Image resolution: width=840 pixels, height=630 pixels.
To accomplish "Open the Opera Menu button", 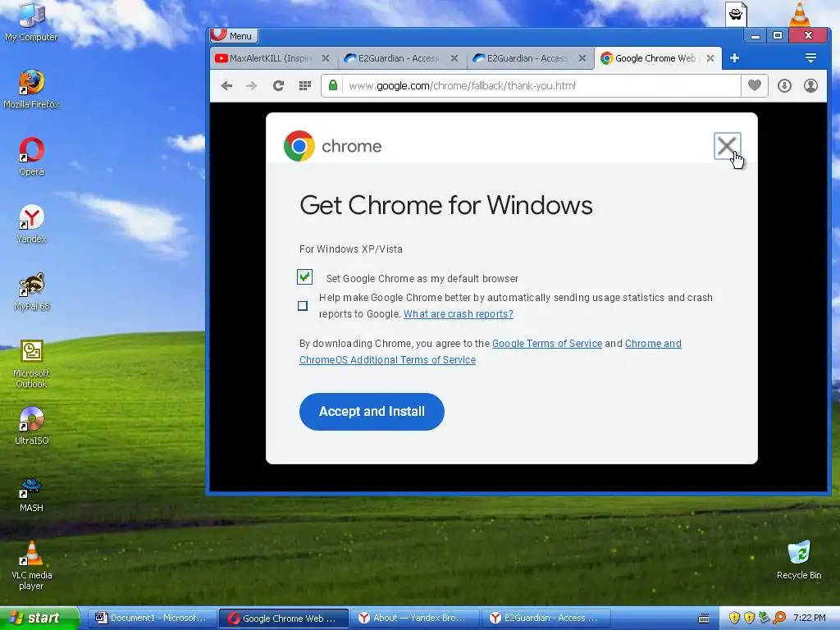I will click(x=234, y=35).
